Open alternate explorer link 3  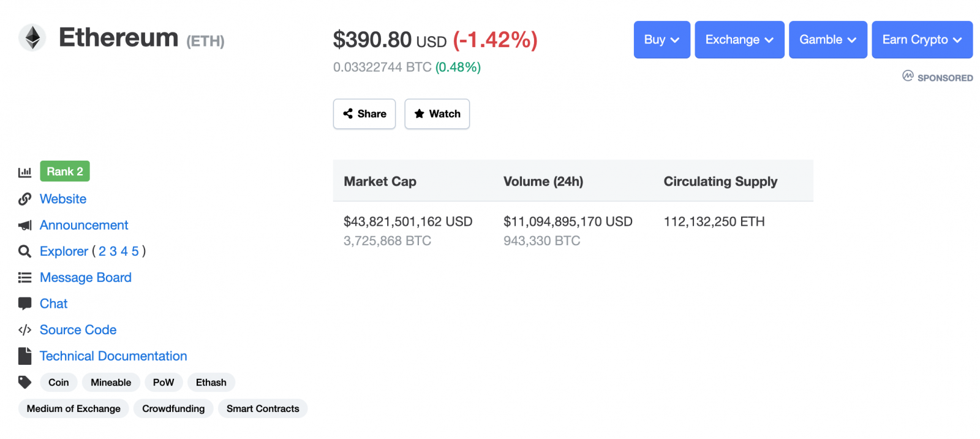tap(113, 251)
